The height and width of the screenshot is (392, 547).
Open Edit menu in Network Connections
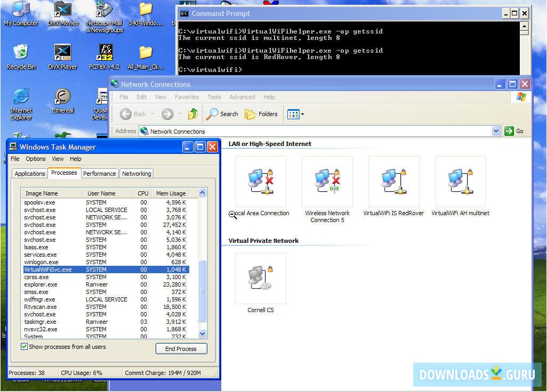(x=141, y=97)
